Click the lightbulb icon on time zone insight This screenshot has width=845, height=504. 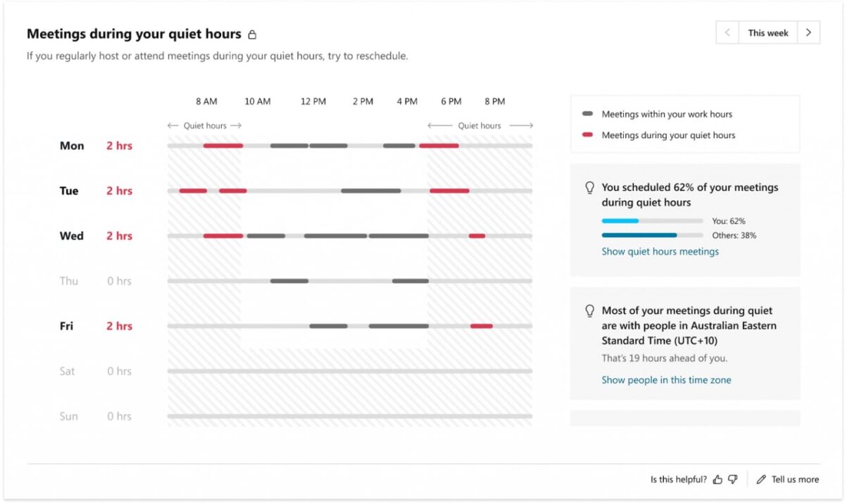(590, 310)
